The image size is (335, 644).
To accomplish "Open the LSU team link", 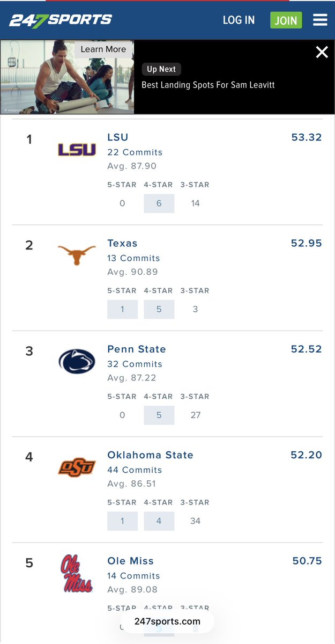I will 118,137.
